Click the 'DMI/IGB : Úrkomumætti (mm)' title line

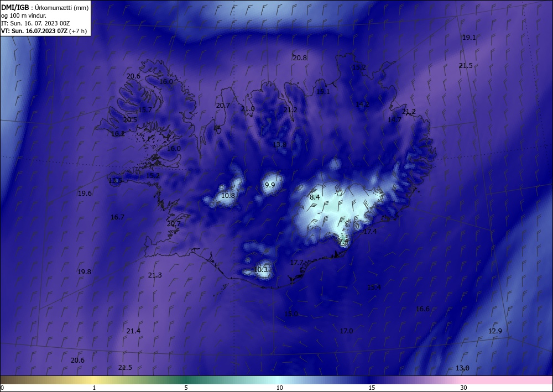coord(45,7)
